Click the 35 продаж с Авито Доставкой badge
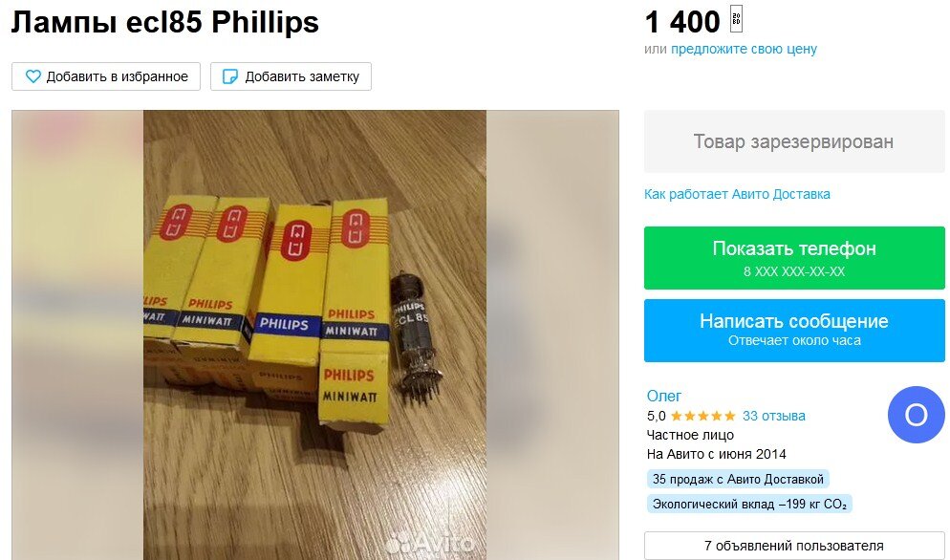Viewport: 950px width, 560px height. coord(738,480)
